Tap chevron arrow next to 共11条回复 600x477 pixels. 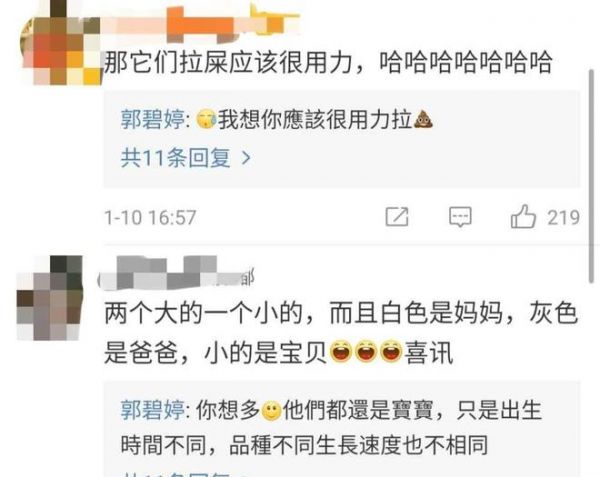tap(247, 158)
